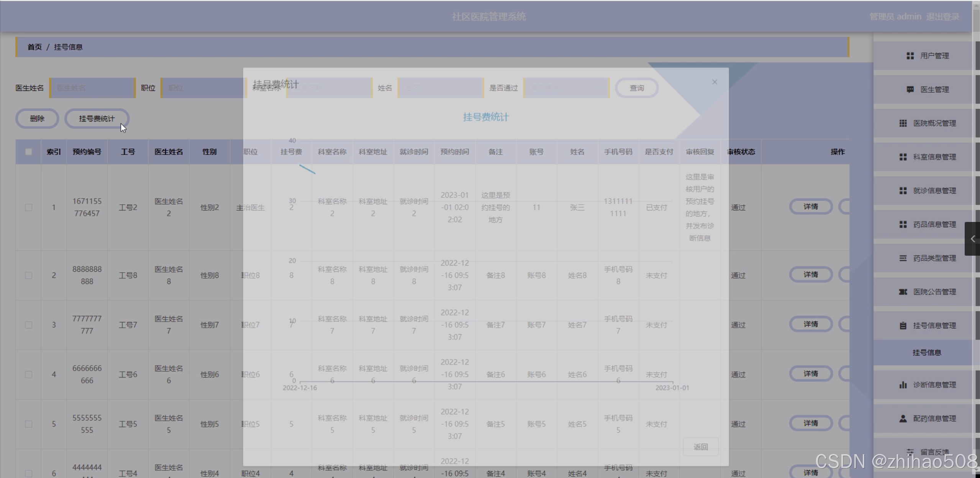Open the 是否通过 dropdown filter
This screenshot has width=980, height=478.
[x=566, y=88]
